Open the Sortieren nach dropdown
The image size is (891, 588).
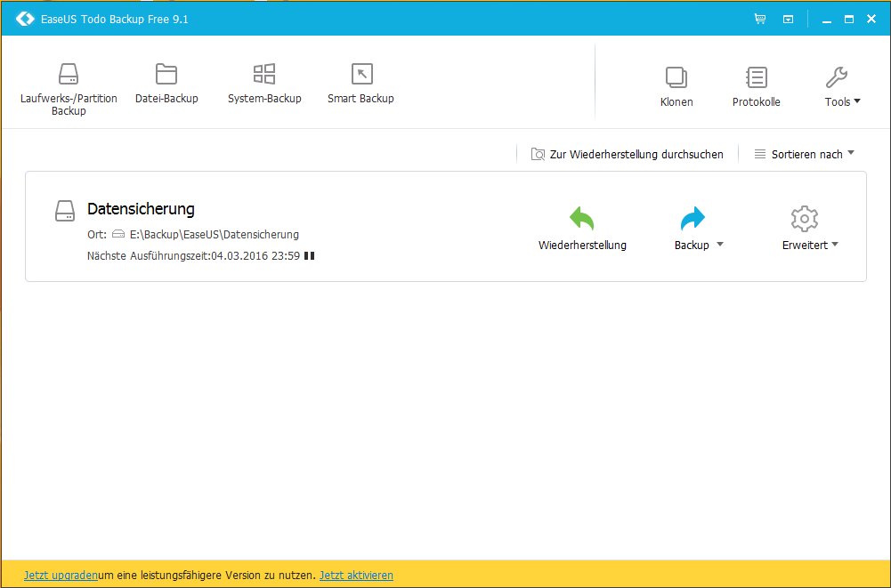point(805,154)
